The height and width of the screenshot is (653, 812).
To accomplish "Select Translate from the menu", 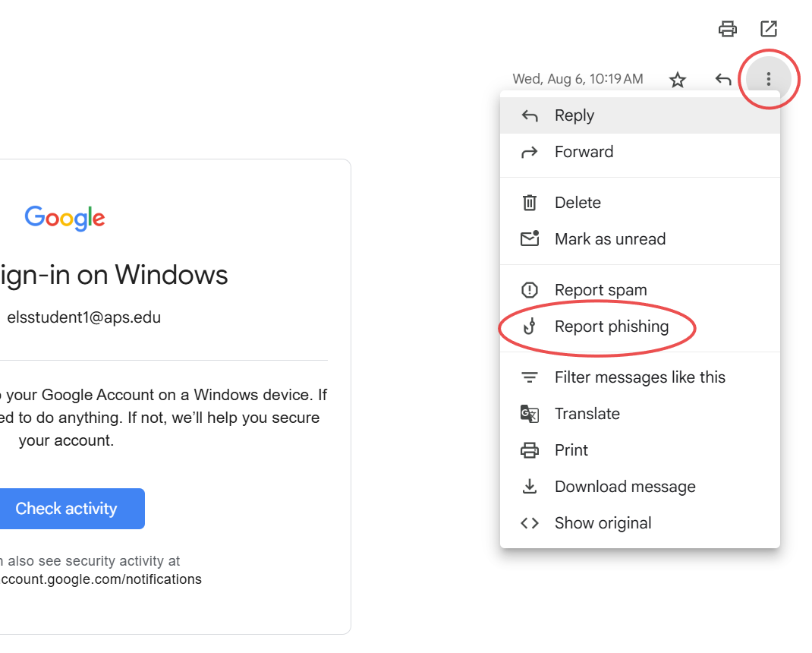I will 587,414.
